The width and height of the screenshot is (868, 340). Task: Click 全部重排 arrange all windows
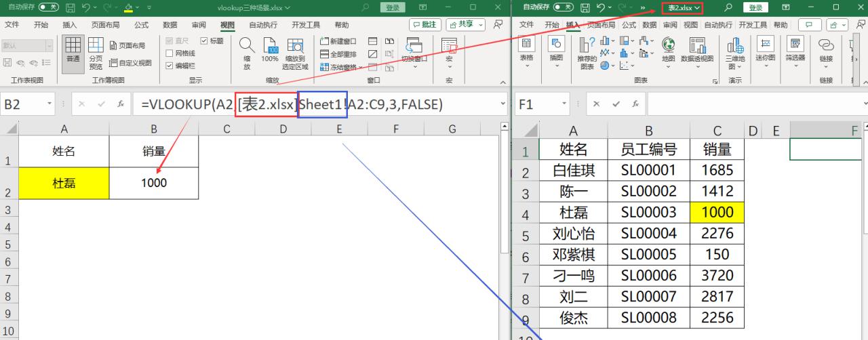[338, 54]
